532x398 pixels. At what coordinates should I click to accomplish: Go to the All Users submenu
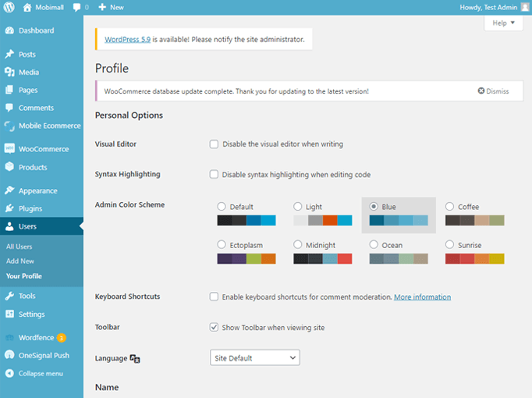tap(19, 247)
